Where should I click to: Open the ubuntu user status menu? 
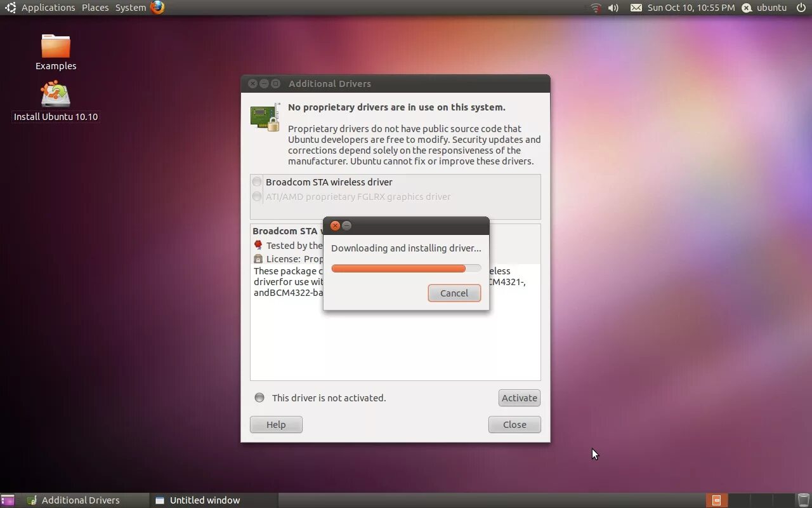pyautogui.click(x=764, y=8)
